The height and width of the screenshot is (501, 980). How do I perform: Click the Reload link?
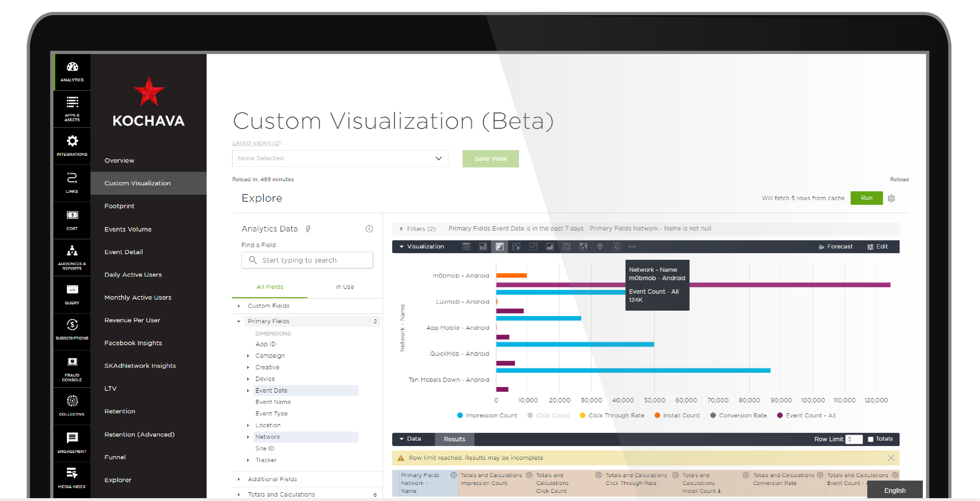tap(899, 179)
